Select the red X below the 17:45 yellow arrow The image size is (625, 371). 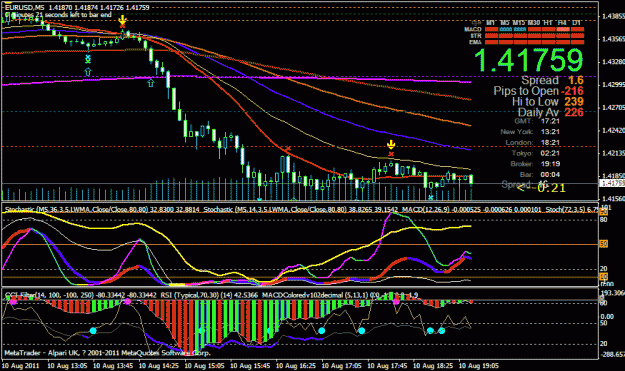coord(391,154)
